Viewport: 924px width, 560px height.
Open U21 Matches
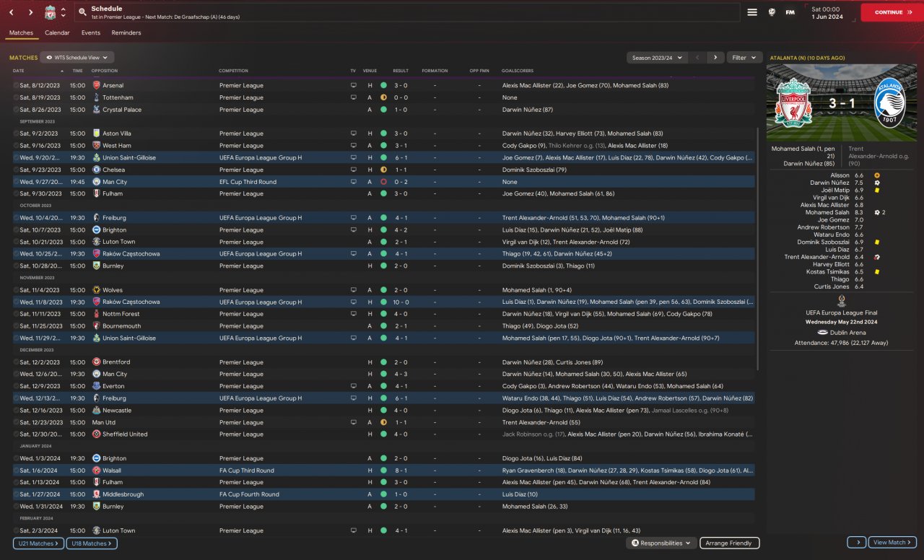(x=38, y=543)
